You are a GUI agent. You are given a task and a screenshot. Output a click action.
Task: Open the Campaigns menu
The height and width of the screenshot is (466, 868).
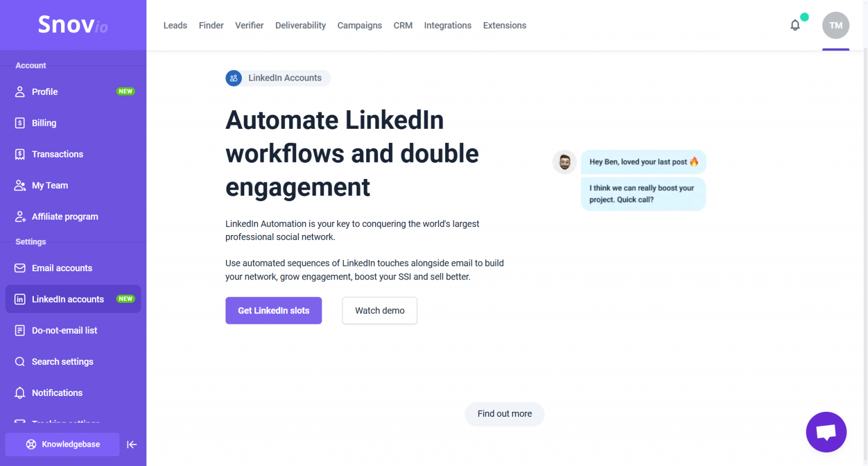pos(359,25)
